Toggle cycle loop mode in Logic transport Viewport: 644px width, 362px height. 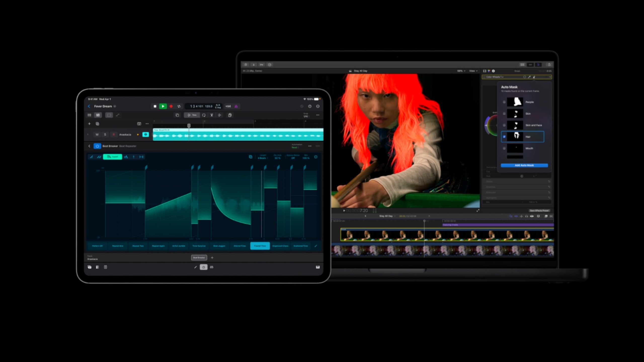click(179, 106)
